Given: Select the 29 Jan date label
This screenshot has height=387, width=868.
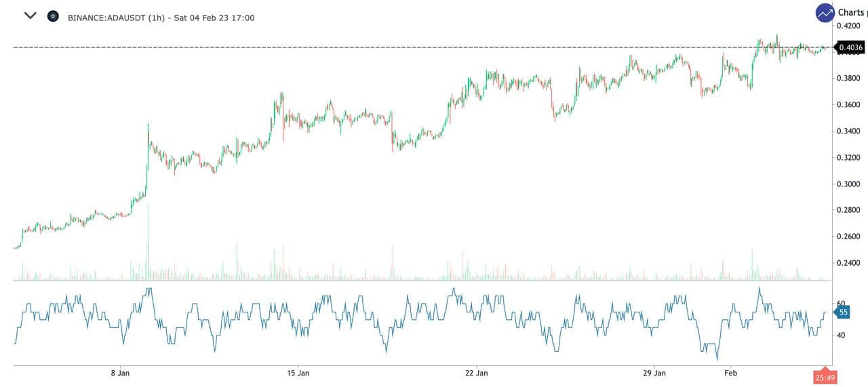Looking at the screenshot, I should point(655,373).
